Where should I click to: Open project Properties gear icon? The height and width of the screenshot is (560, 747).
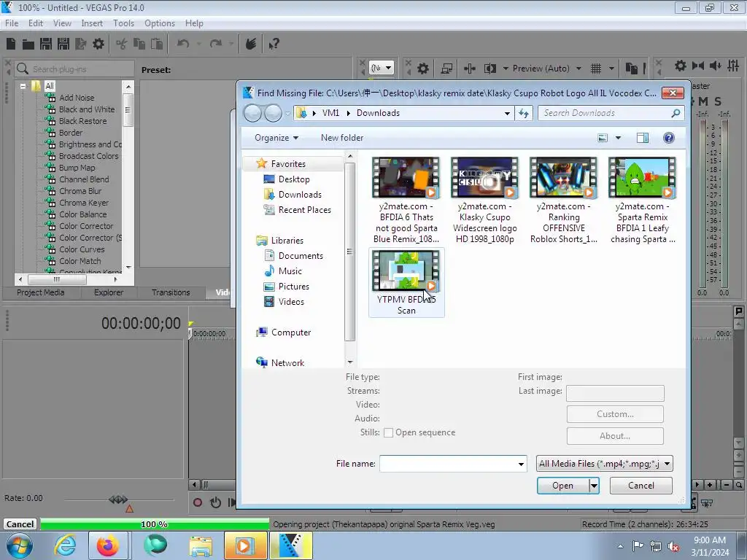(98, 44)
